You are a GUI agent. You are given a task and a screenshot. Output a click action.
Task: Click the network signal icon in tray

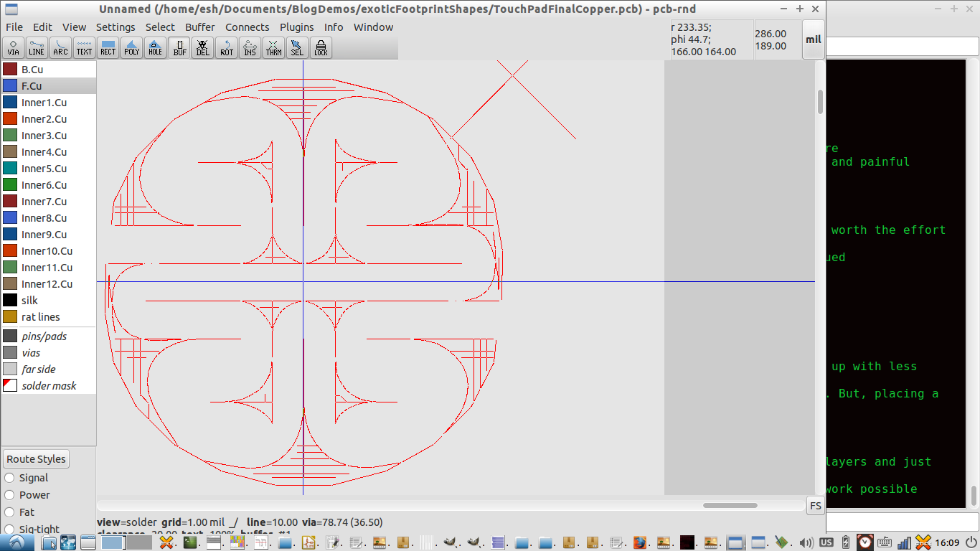coord(904,542)
